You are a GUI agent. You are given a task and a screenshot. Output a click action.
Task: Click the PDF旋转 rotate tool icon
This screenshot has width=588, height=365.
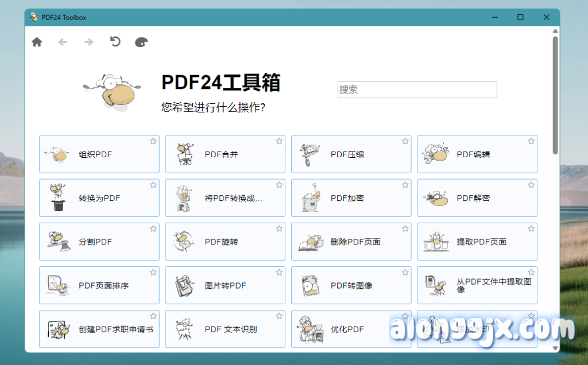[183, 242]
